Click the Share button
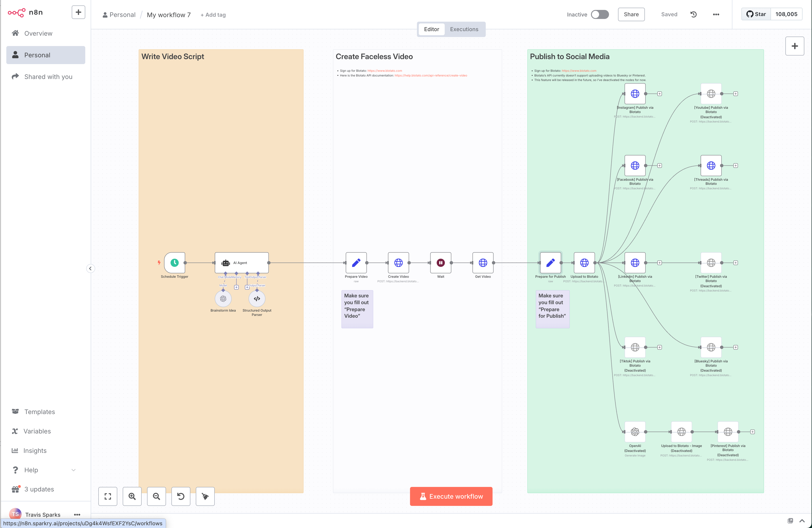 631,14
